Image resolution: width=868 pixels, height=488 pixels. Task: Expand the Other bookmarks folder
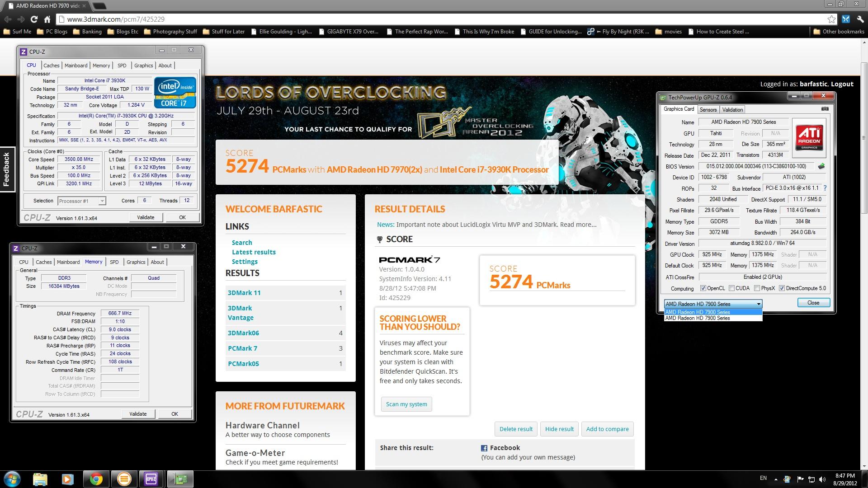[x=839, y=32]
